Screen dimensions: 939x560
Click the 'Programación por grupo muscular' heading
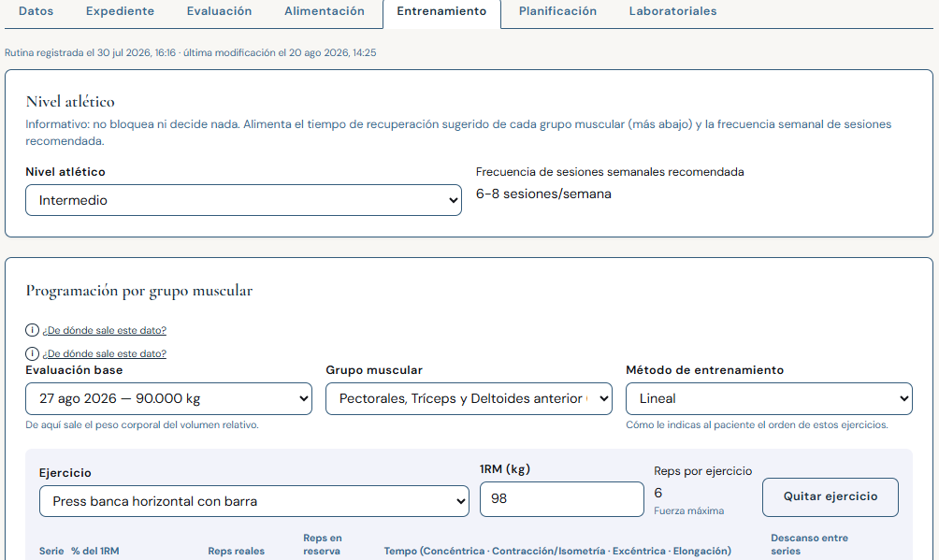pos(139,291)
